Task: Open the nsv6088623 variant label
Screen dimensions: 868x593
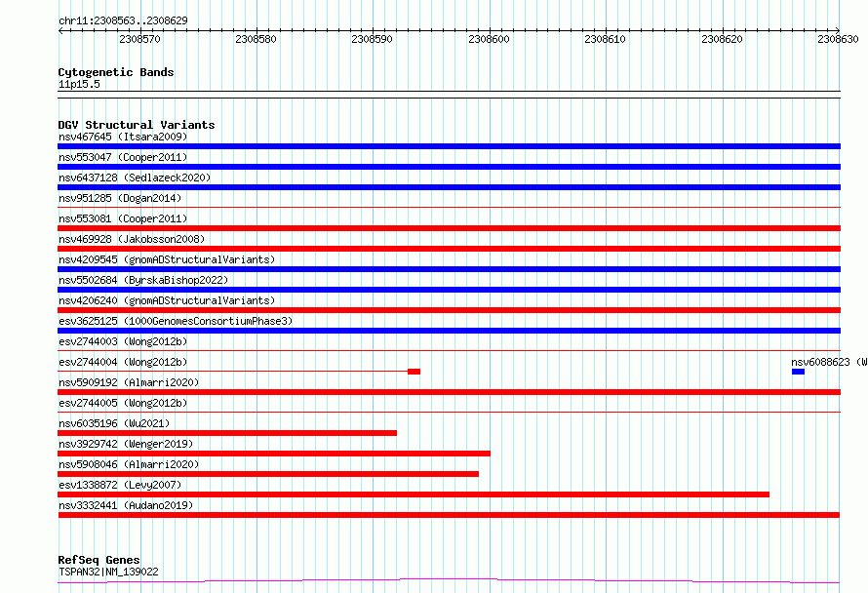Action: tap(829, 362)
